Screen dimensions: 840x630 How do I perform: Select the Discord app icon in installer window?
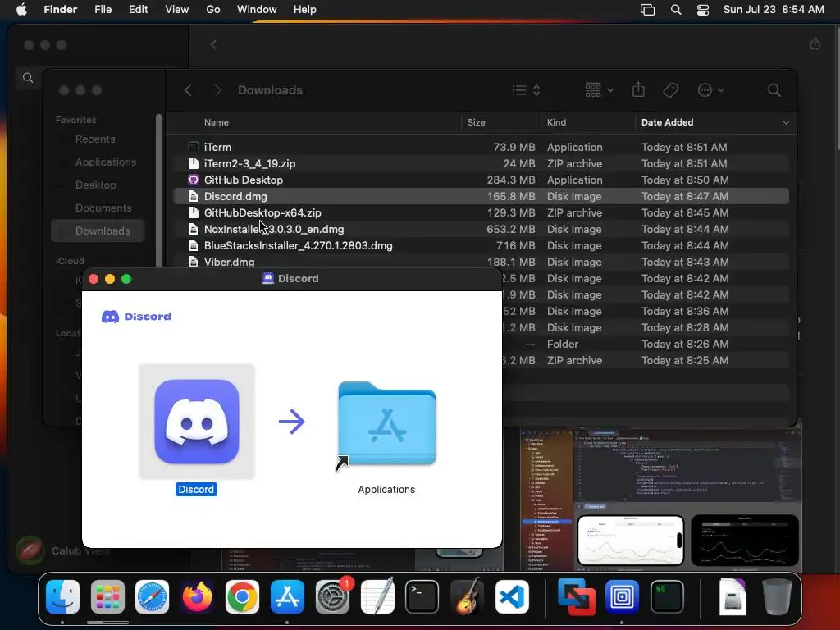(x=197, y=421)
